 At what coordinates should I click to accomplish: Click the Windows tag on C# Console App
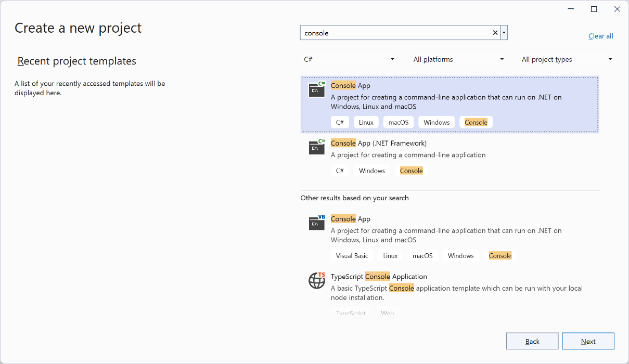click(x=437, y=122)
